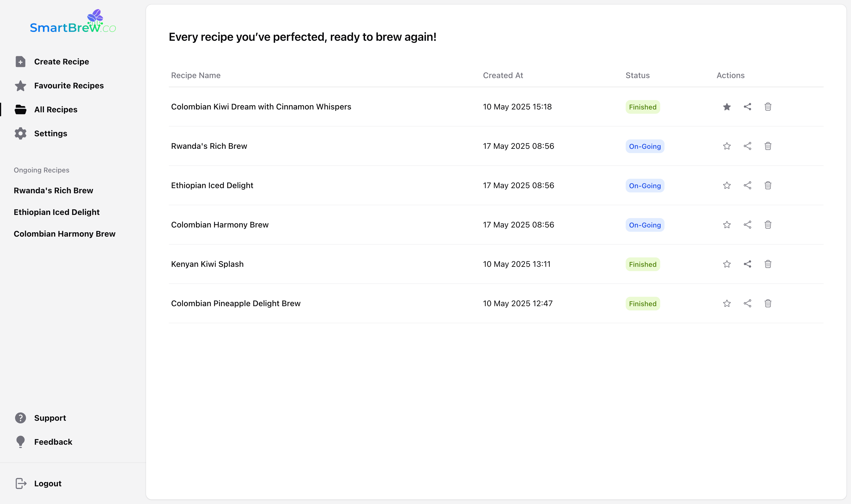851x504 pixels.
Task: Share the Ethiopian Iced Delight recipe
Action: point(747,185)
